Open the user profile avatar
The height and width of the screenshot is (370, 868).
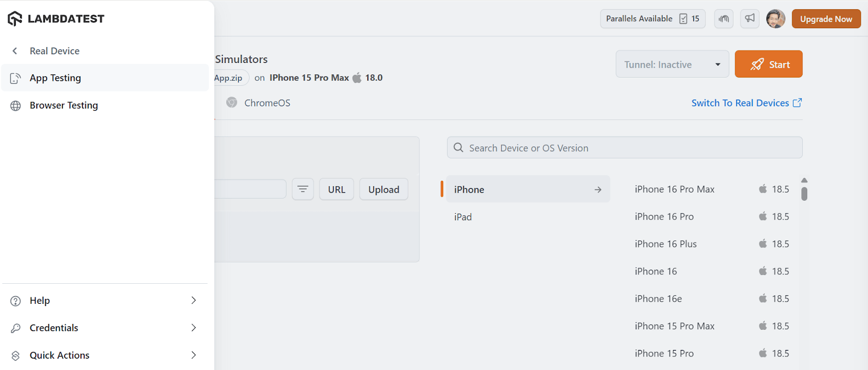776,19
